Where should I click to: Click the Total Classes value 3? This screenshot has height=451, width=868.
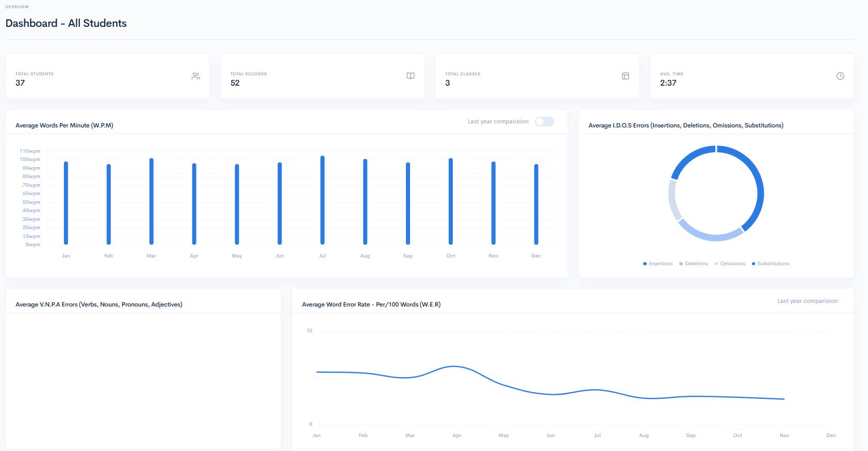(448, 83)
